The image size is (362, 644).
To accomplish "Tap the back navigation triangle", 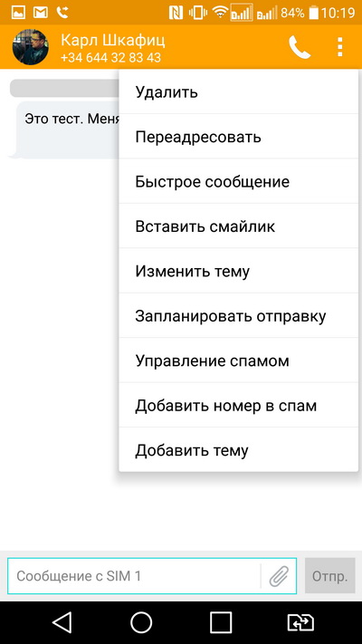I will point(62,622).
